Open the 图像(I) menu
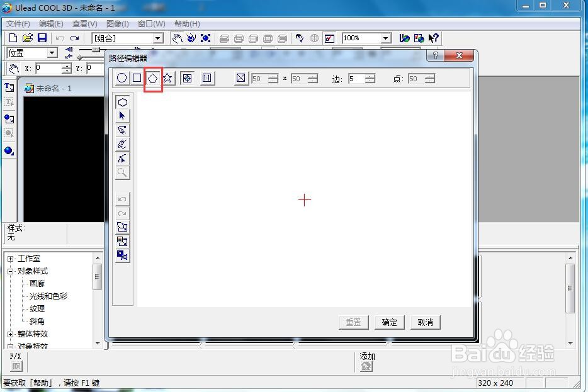 click(117, 24)
